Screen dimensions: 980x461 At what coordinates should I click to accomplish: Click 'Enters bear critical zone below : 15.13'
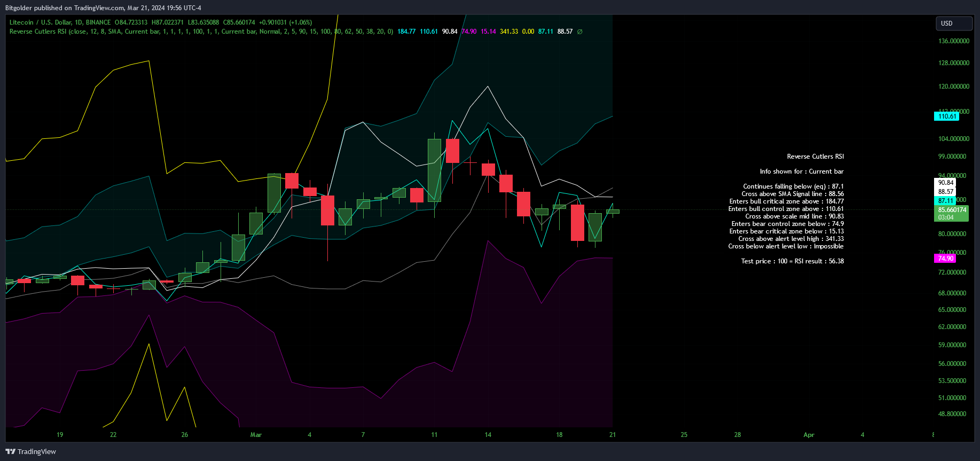coord(787,231)
